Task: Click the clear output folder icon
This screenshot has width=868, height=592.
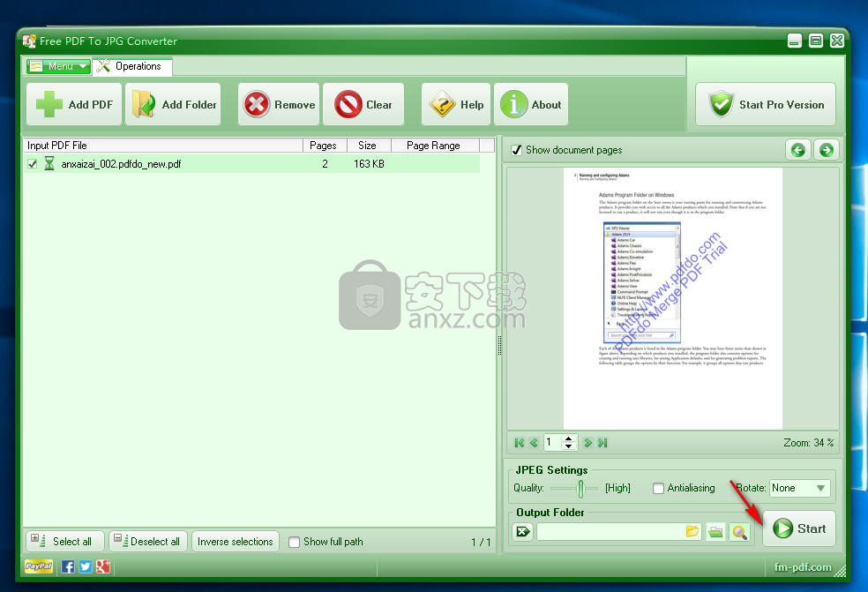Action: 522,532
